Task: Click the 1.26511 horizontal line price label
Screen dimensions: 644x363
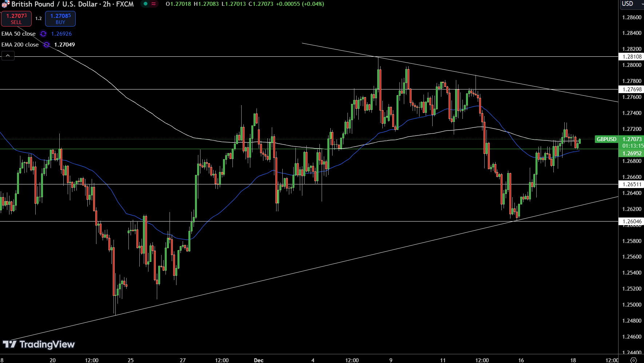Action: [632, 184]
